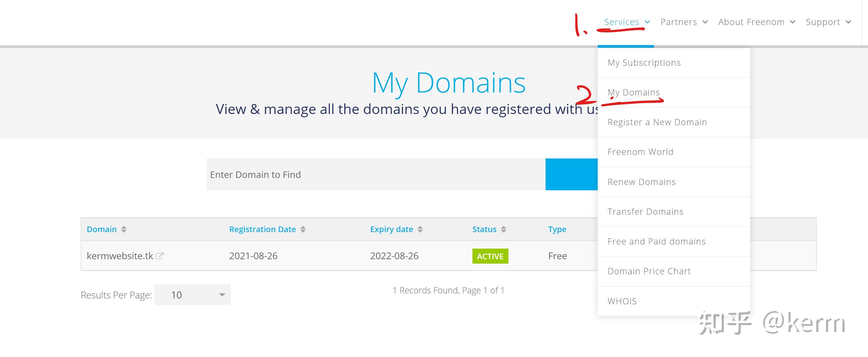
Task: Click the Status column sort arrows
Action: pos(503,229)
